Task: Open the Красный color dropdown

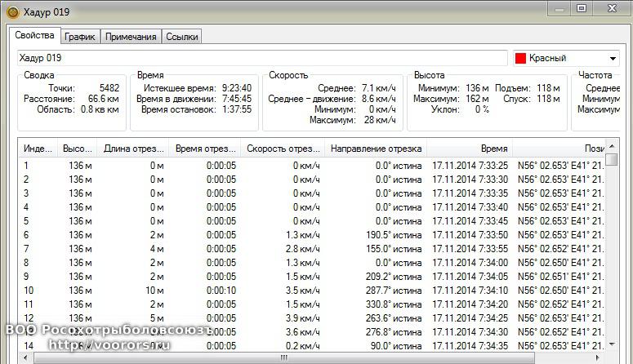Action: click(613, 58)
